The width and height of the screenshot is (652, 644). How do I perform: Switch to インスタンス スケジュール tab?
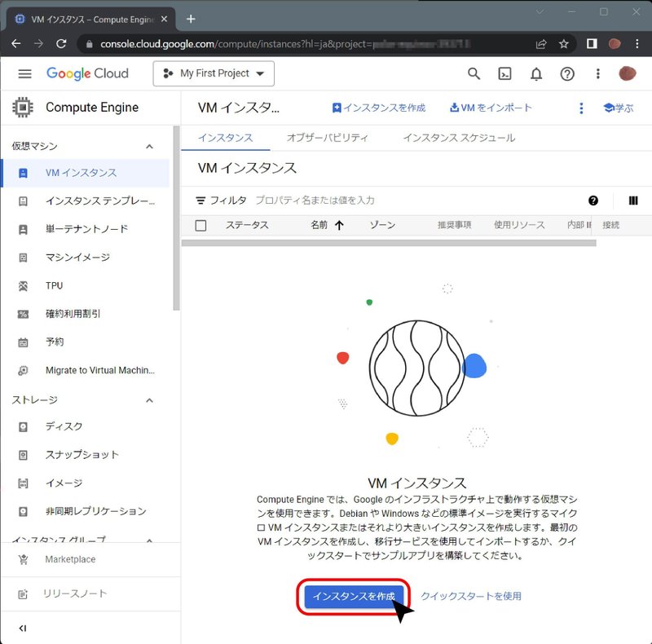click(459, 138)
